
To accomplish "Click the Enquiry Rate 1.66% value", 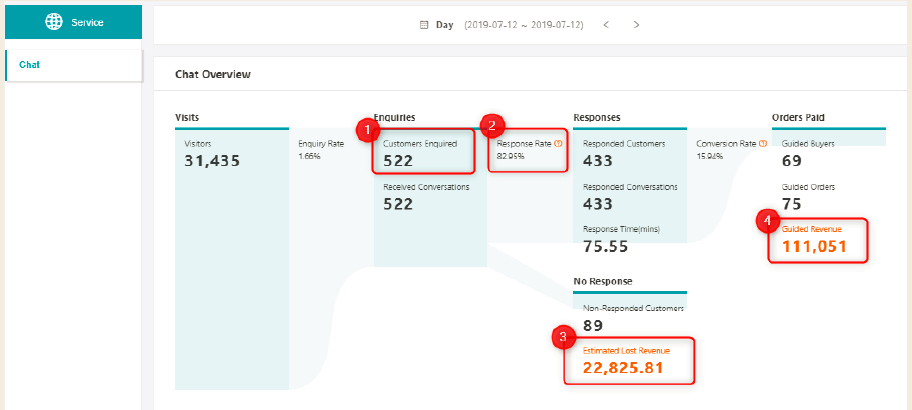I will pos(309,156).
